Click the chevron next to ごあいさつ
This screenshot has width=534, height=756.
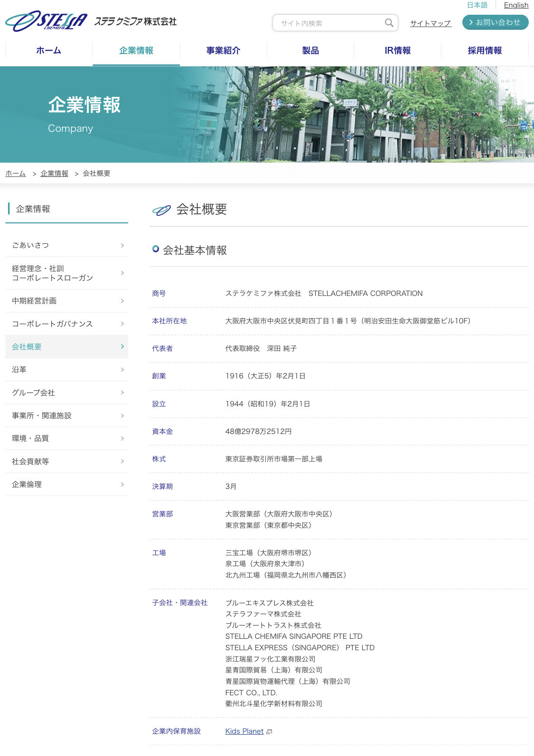point(122,245)
